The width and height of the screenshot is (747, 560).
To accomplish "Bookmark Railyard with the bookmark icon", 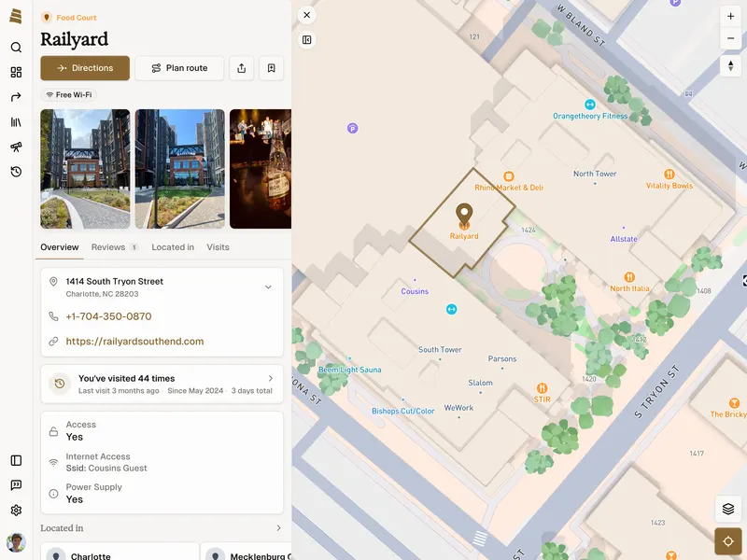I will pos(271,68).
